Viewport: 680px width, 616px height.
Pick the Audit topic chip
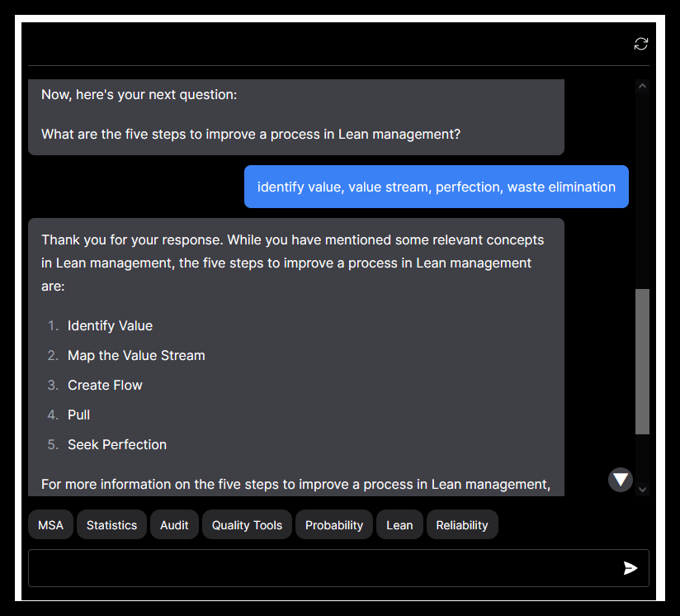coord(174,525)
